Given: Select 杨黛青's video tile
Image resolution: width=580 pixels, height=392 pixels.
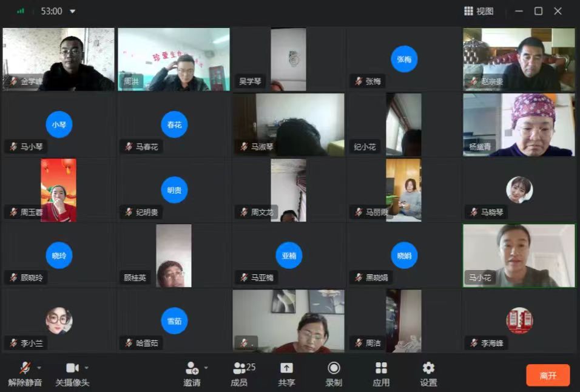Looking at the screenshot, I should click(x=519, y=124).
